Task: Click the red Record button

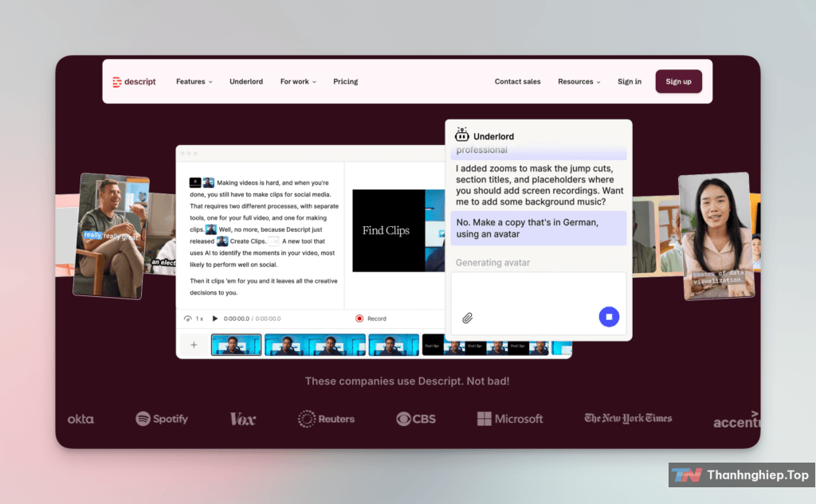Action: (x=359, y=318)
